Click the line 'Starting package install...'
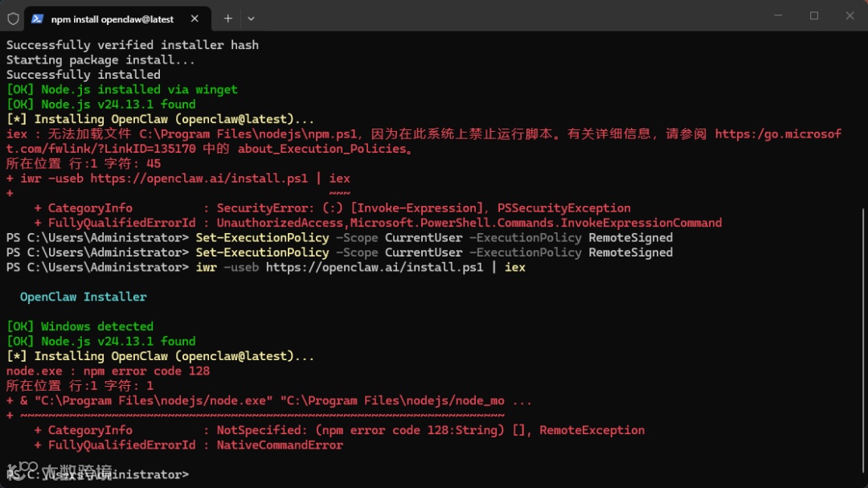This screenshot has width=868, height=488. [100, 59]
